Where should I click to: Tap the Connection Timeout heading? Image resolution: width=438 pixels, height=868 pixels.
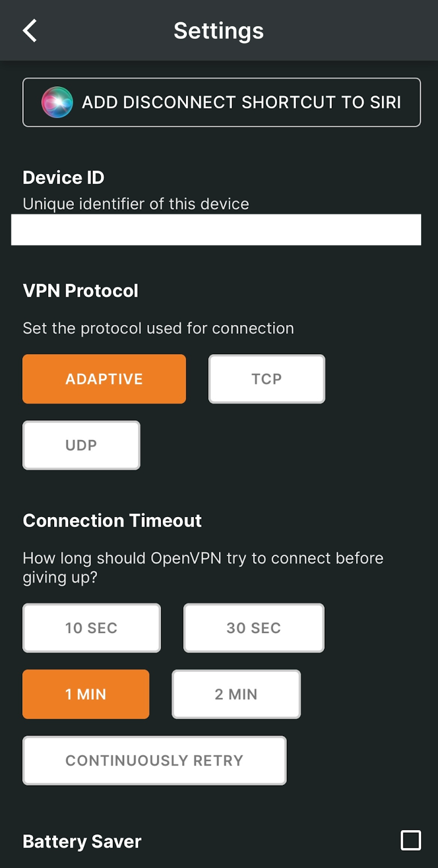click(112, 521)
